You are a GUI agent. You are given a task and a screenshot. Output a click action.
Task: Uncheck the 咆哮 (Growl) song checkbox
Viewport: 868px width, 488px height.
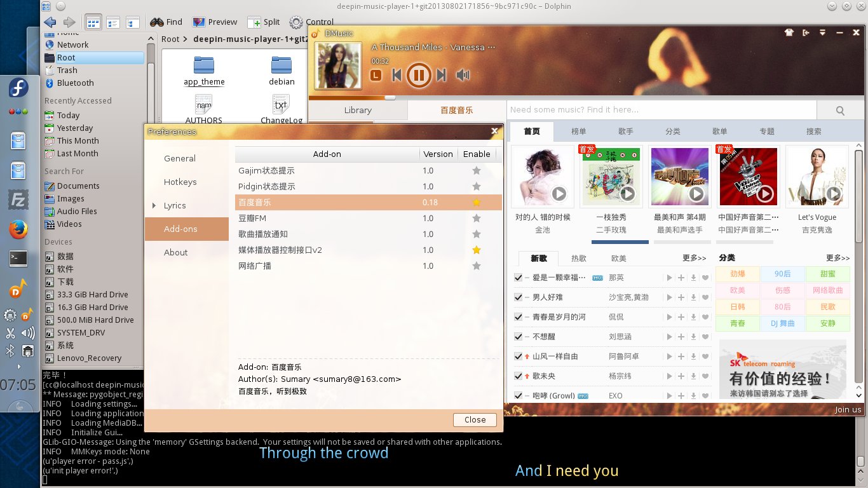click(x=518, y=396)
